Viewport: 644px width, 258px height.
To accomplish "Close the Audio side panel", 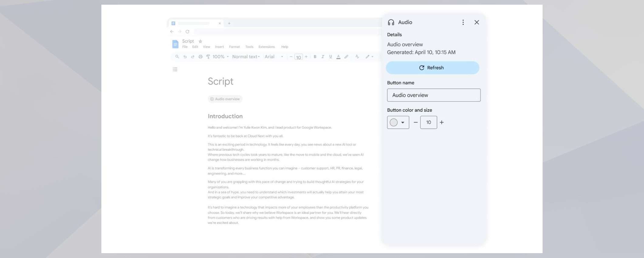I will pos(477,22).
